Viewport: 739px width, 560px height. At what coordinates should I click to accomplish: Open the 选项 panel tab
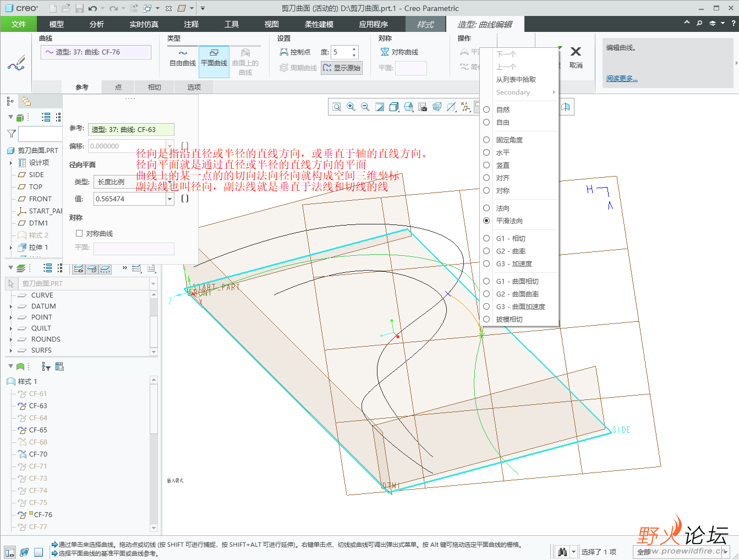[194, 87]
